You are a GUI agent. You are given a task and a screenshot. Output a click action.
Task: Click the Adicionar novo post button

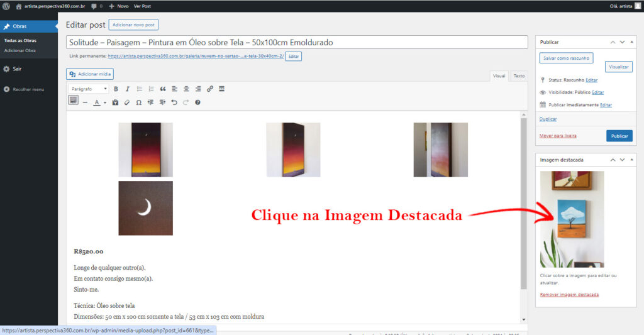tap(133, 25)
